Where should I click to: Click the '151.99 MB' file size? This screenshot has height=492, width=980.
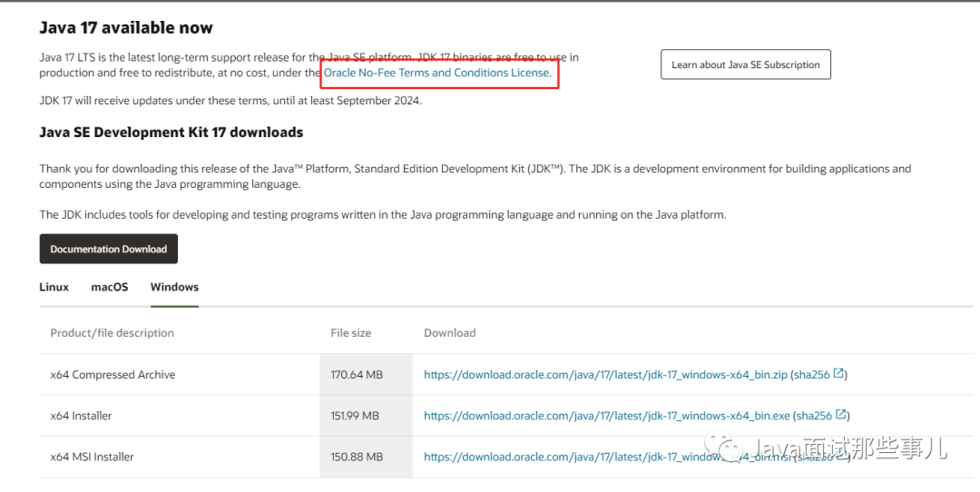coord(355,416)
